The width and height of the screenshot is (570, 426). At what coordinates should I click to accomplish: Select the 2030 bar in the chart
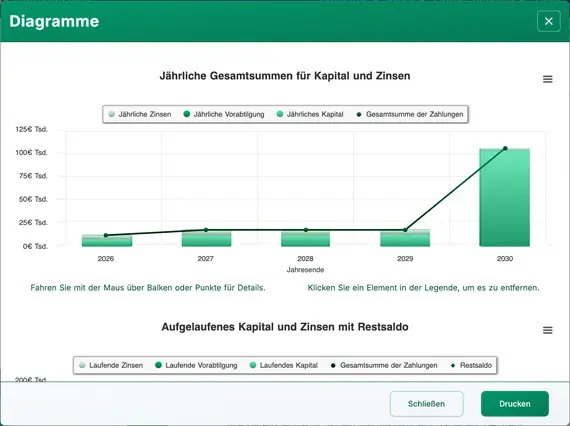pyautogui.click(x=505, y=197)
